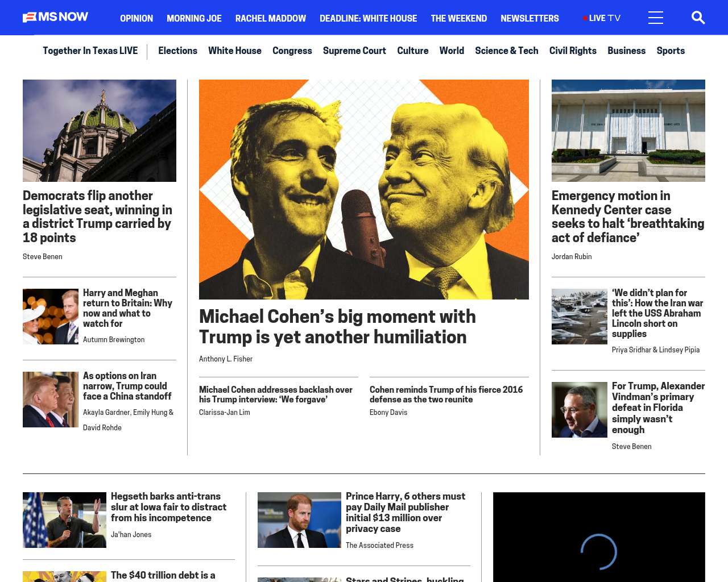728x582 pixels.
Task: Go to Newsletters page
Action: tap(530, 18)
